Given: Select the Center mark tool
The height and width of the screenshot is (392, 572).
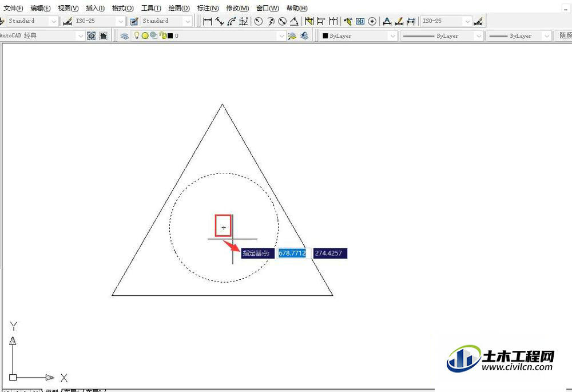Looking at the screenshot, I should pos(372,21).
